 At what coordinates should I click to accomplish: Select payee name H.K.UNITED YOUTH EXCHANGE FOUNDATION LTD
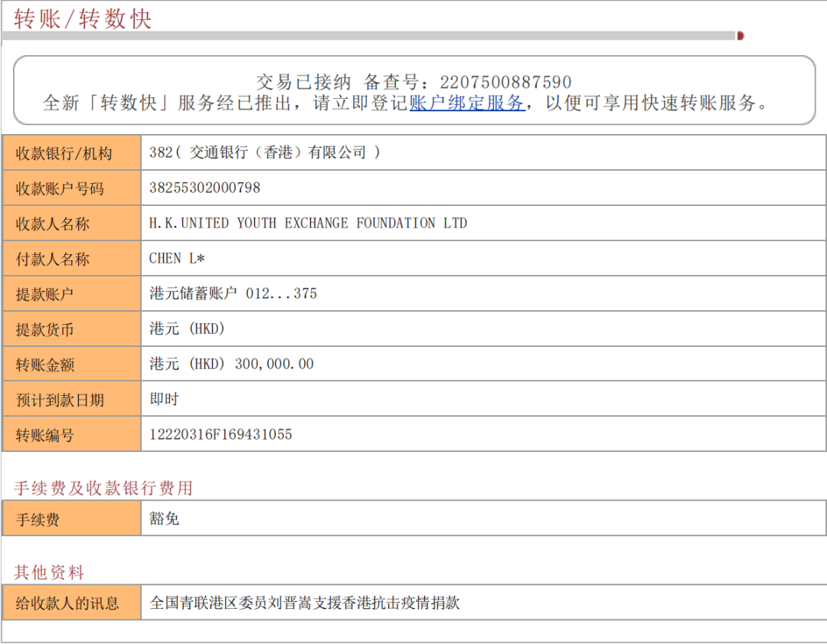[308, 223]
